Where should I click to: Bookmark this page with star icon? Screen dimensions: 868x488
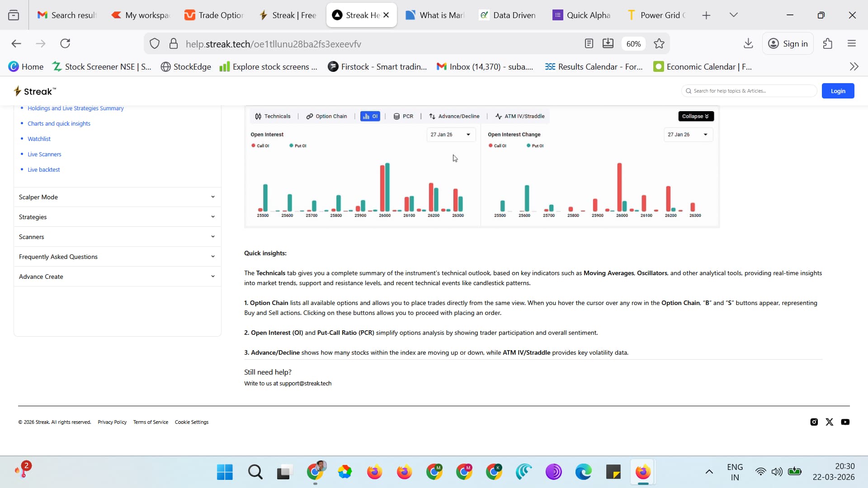(659, 44)
